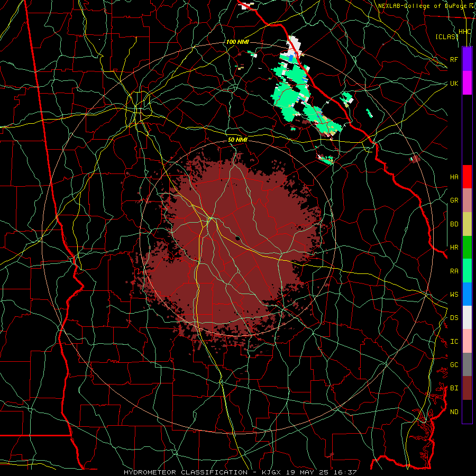Click the 50 NMI range ring label
Viewport: 476px width, 476px height.
pos(237,140)
